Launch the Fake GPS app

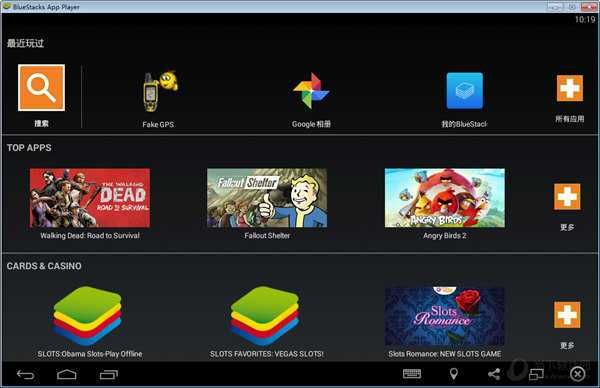159,91
